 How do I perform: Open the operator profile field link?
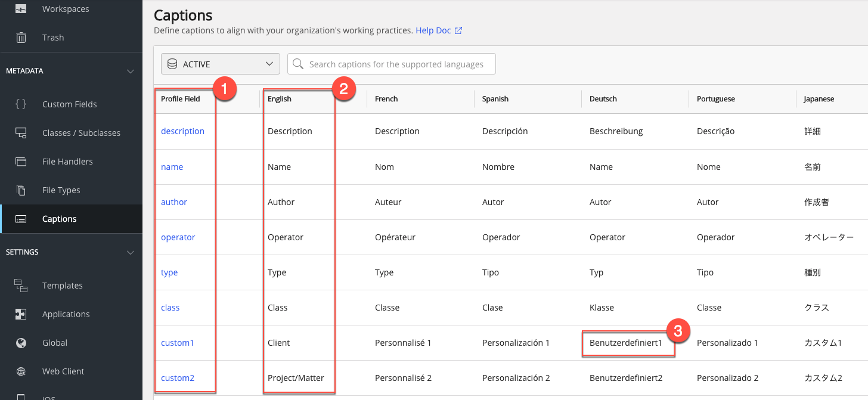178,237
